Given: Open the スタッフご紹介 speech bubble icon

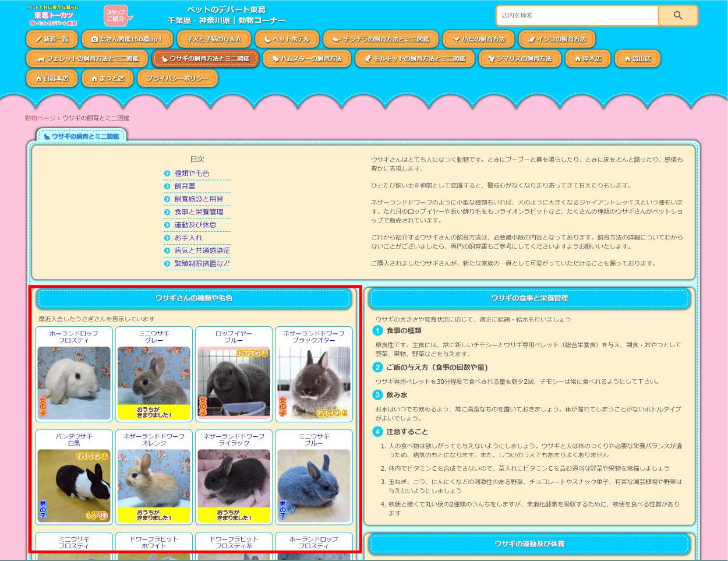Looking at the screenshot, I should coord(117,16).
